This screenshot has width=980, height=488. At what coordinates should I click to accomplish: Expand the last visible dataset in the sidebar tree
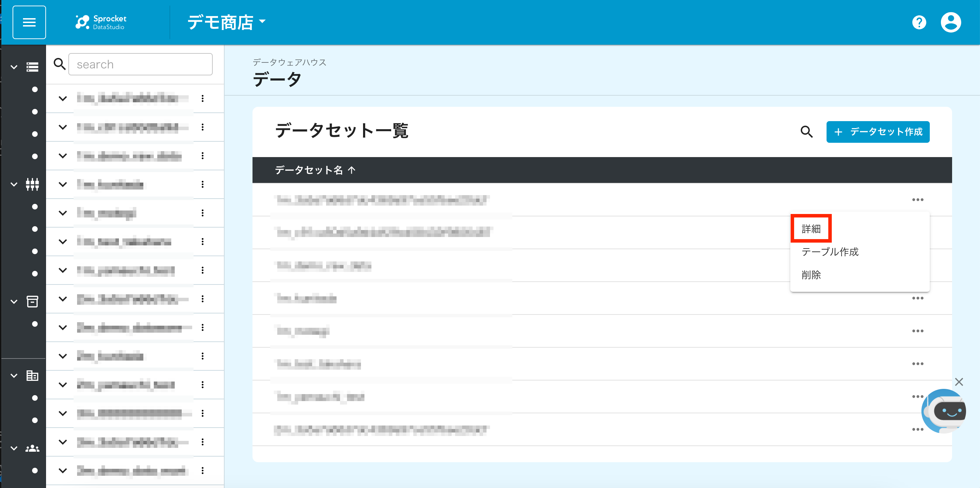pos(63,471)
